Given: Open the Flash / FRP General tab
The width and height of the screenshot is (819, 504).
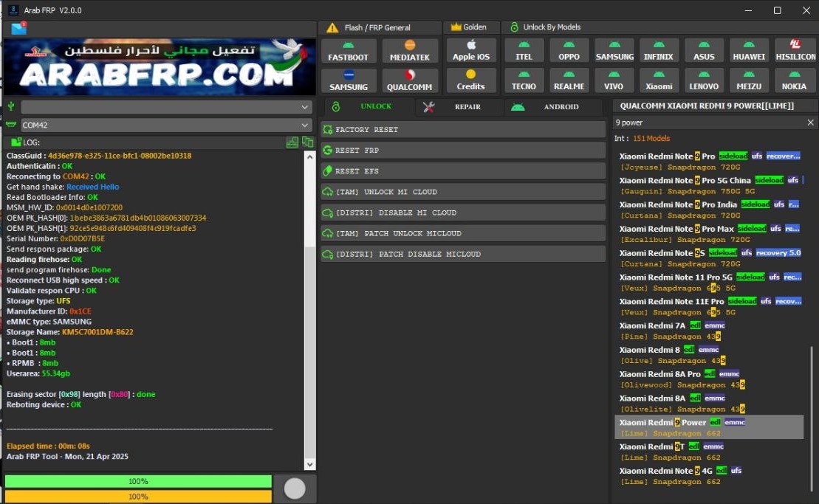Looking at the screenshot, I should click(x=379, y=27).
